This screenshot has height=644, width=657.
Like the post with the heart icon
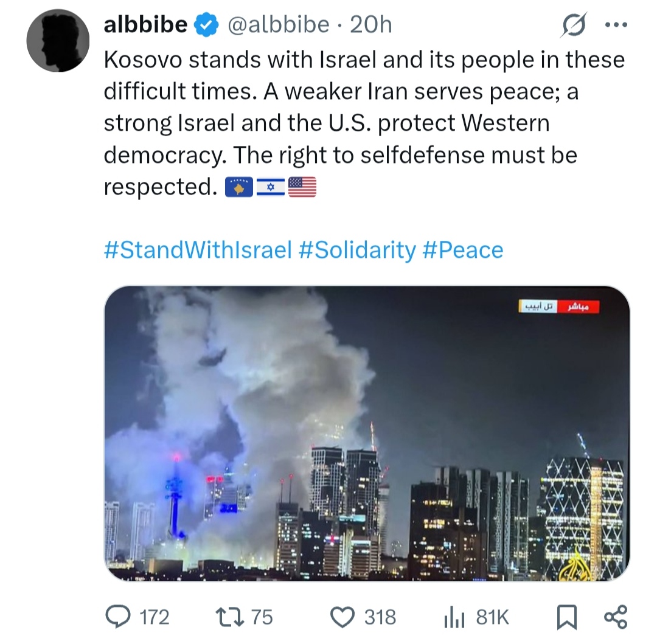[342, 618]
